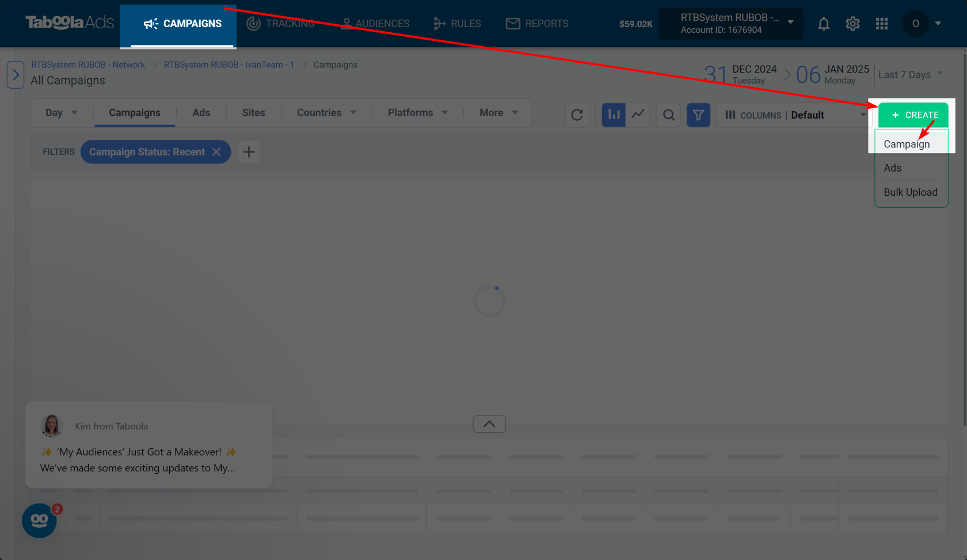967x560 pixels.
Task: Click the start date 31 DEC 2024
Action: (x=740, y=75)
